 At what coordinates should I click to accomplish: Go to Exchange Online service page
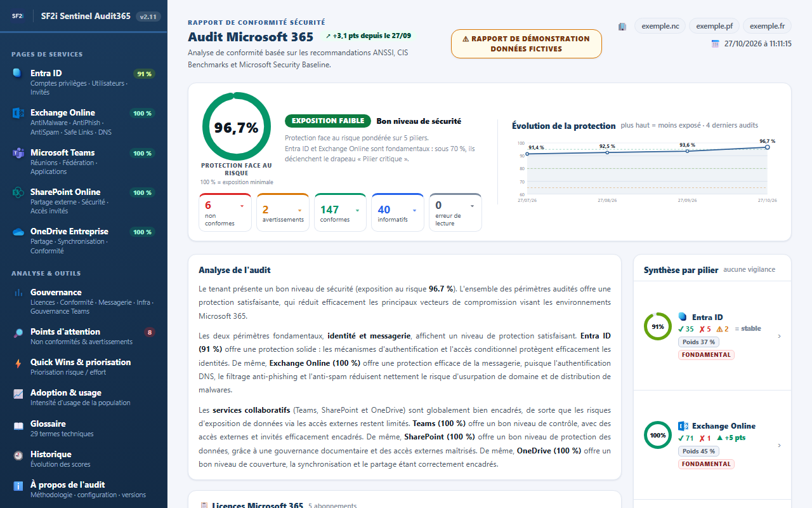pos(83,122)
